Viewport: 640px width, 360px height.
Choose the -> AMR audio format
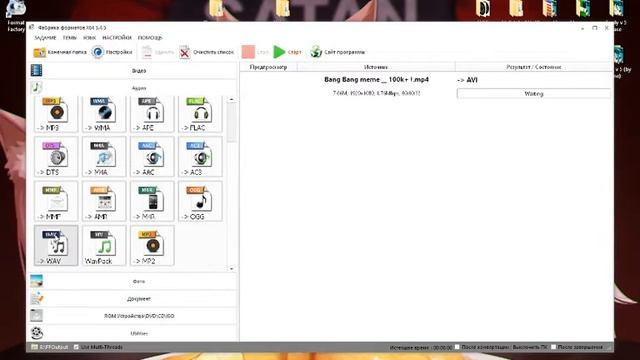(104, 201)
